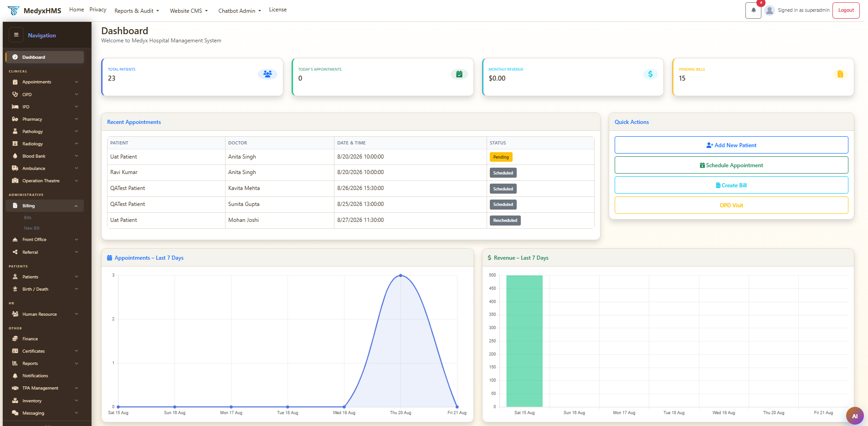
Task: Click the Monthly Revenue dollar icon
Action: coord(650,74)
